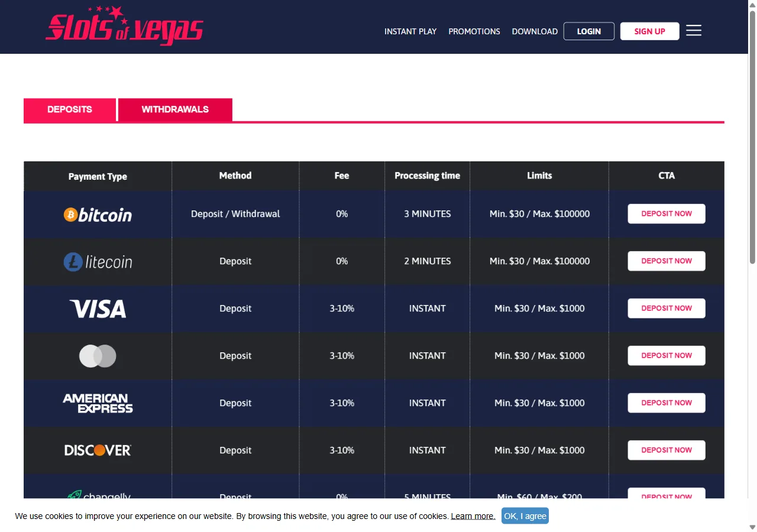Click the Method column header
757x532 pixels.
click(x=235, y=176)
